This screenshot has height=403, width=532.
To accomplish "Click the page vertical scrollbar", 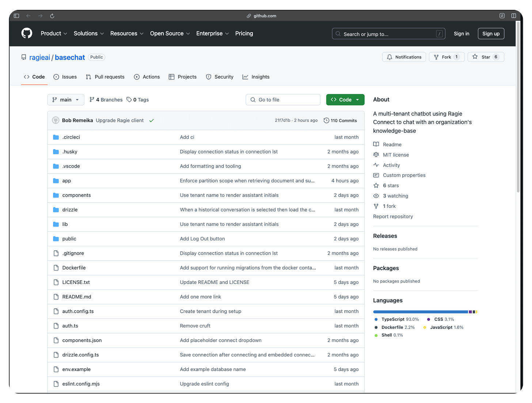I will click(x=518, y=107).
